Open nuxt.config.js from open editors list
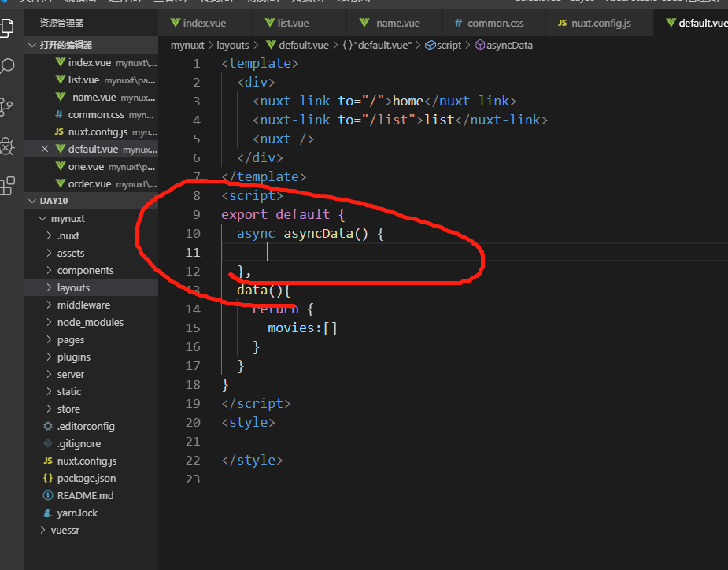Screen dimensions: 728x570 point(91,131)
